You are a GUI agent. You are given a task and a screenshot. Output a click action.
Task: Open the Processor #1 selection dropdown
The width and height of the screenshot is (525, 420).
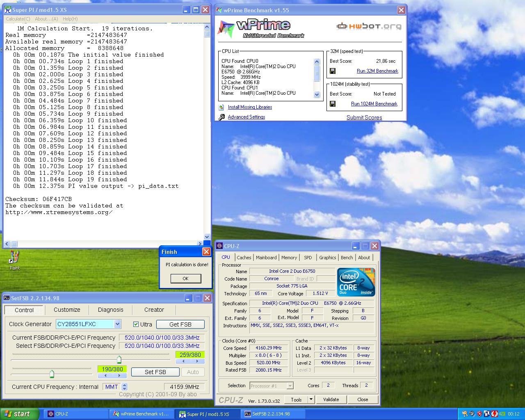click(290, 386)
